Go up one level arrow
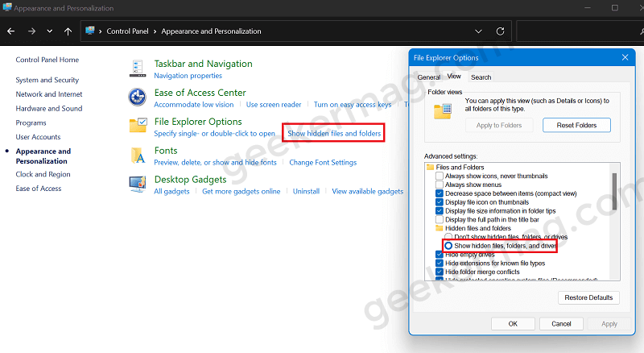Viewport: 644px width, 353px height. [x=68, y=31]
